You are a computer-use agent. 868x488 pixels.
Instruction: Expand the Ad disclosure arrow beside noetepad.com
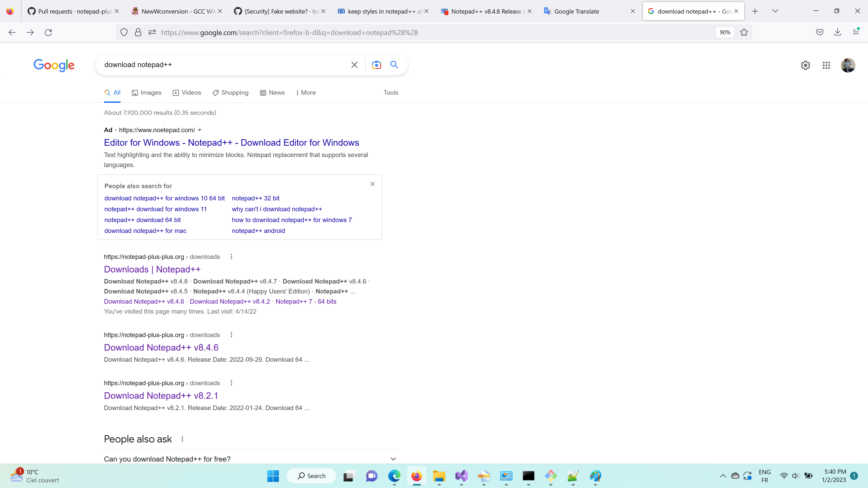199,130
